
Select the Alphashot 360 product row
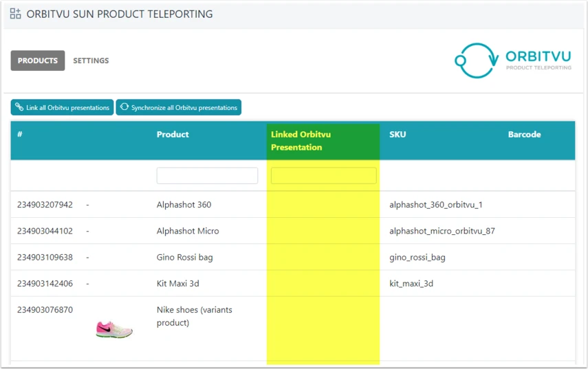coord(293,205)
